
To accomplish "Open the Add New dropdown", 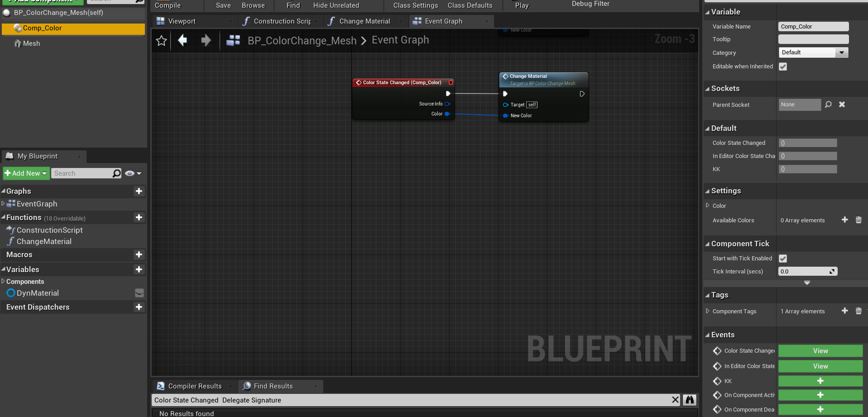I will tap(26, 173).
